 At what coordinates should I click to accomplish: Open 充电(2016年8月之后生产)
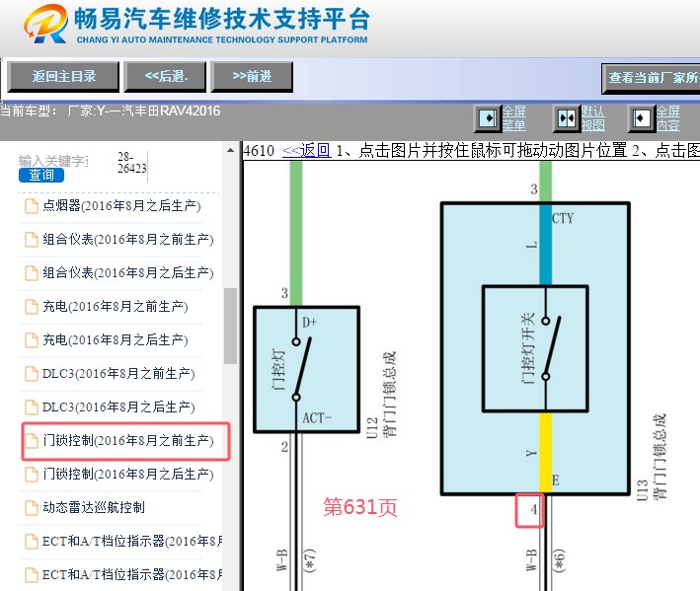(116, 339)
